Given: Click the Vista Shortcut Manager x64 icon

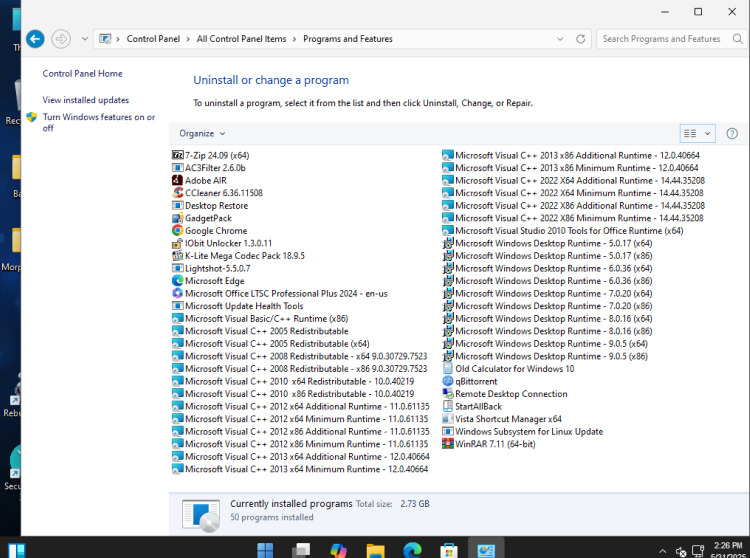Looking at the screenshot, I should [x=448, y=419].
